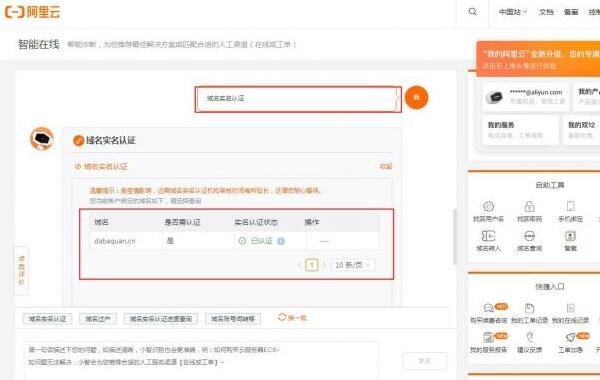
Task: Click the 智能在线 page title
Action: click(39, 44)
